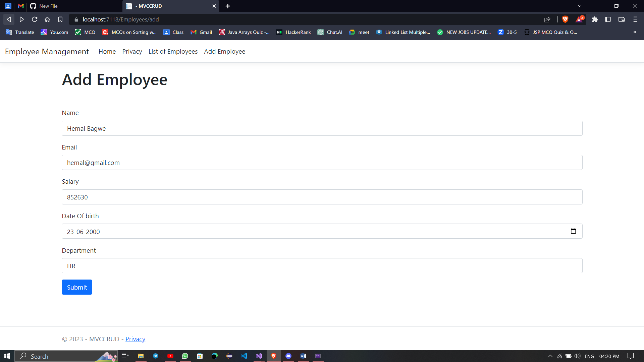The height and width of the screenshot is (362, 644).
Task: Go to Home nav link
Action: point(107,51)
